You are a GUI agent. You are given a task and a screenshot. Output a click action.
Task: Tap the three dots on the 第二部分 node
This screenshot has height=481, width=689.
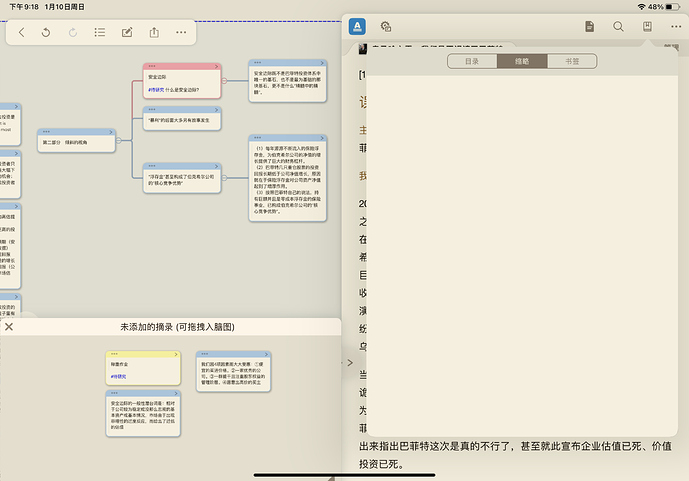[46, 132]
